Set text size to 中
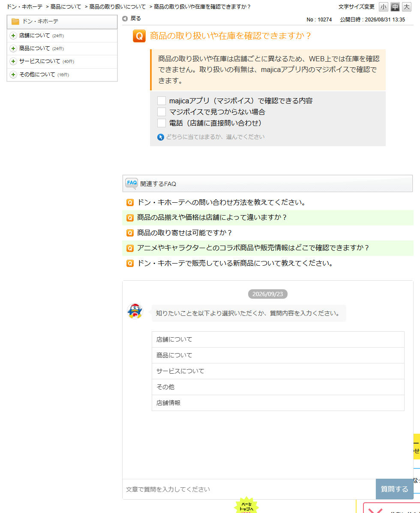Screen dimensions: 420x513 [395, 6]
